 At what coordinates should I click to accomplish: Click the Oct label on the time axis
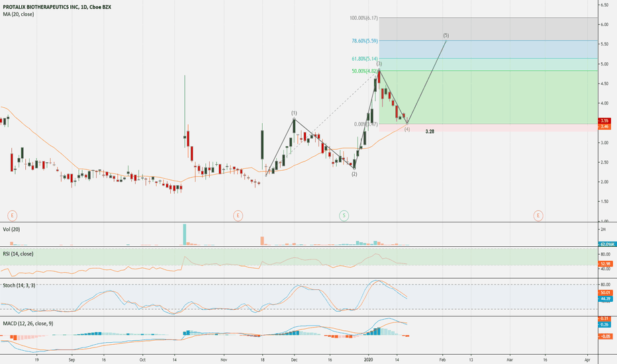(142, 359)
